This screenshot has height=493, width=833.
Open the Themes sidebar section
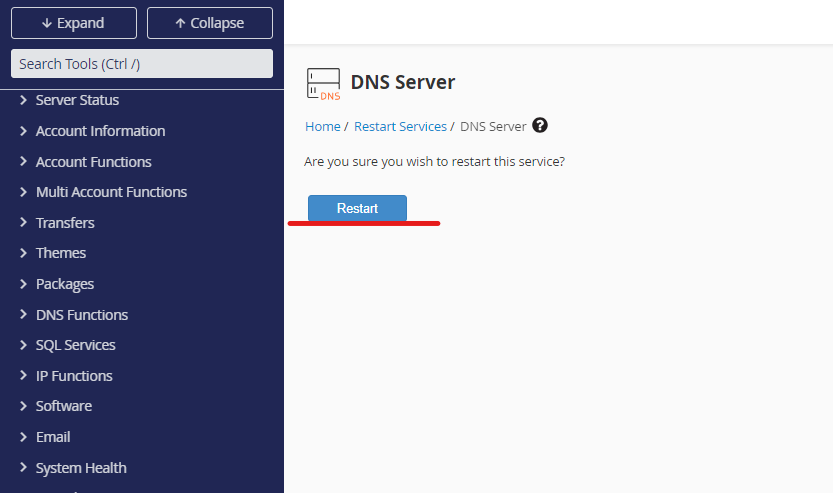[61, 253]
